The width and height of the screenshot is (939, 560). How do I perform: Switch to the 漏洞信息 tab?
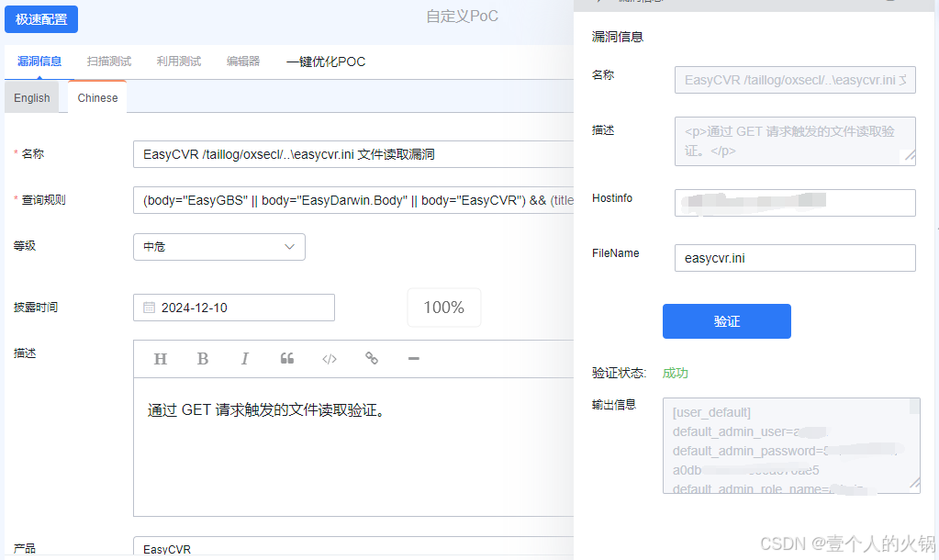[39, 62]
